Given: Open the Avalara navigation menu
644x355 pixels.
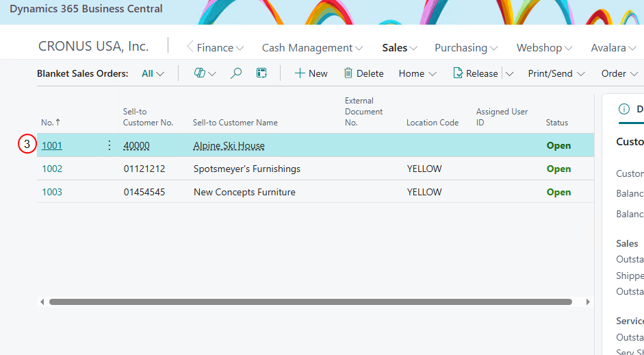Looking at the screenshot, I should pyautogui.click(x=614, y=48).
